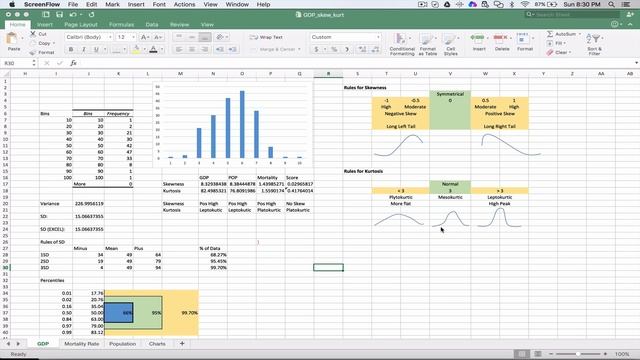Click the fx insert function button

coord(73,63)
